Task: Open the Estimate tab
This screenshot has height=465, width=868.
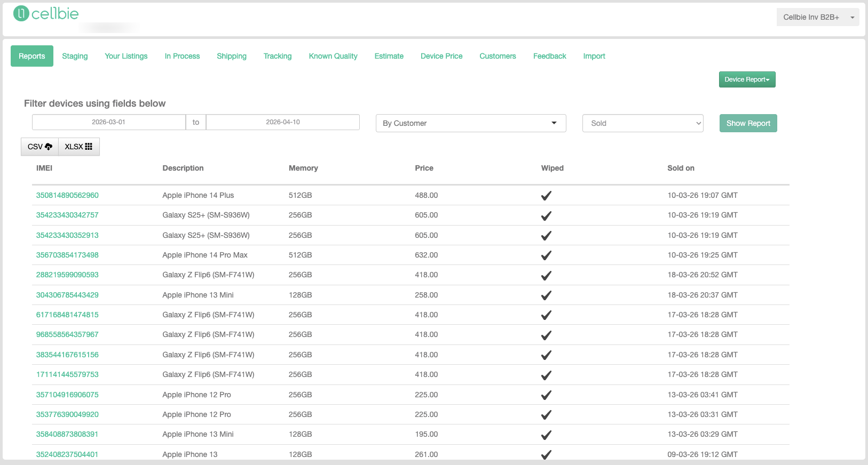Action: (389, 56)
